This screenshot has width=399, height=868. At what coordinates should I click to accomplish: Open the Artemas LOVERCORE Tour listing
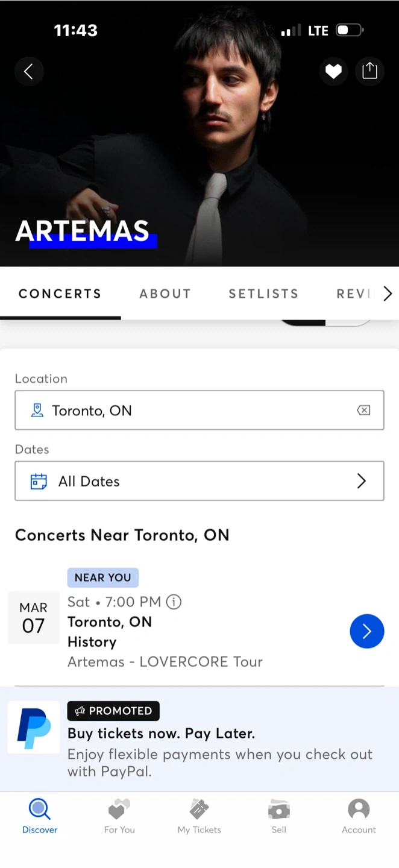pos(165,661)
